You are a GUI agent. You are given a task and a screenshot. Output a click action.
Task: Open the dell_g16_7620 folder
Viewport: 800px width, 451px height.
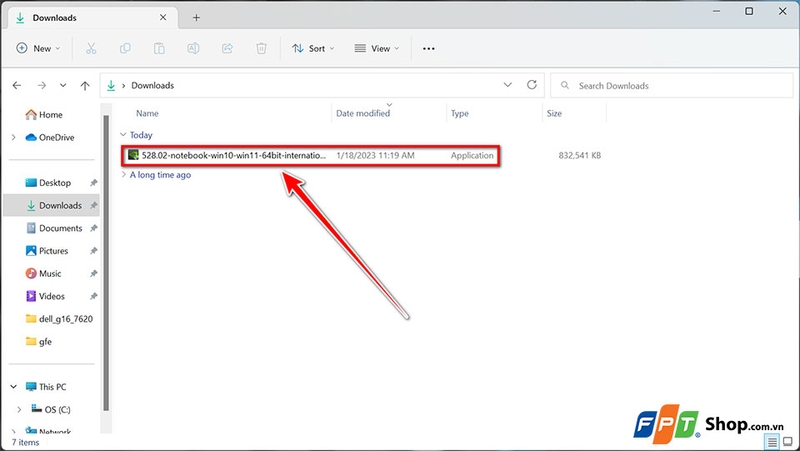click(x=59, y=319)
